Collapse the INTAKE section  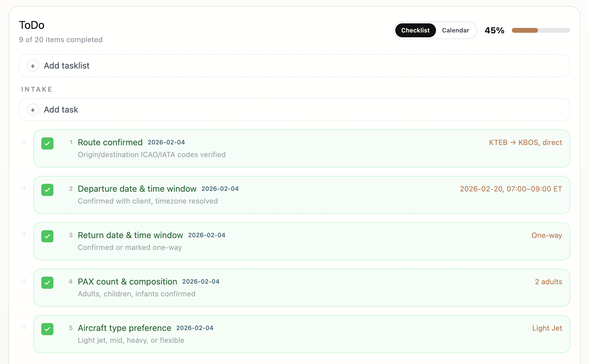tap(36, 89)
